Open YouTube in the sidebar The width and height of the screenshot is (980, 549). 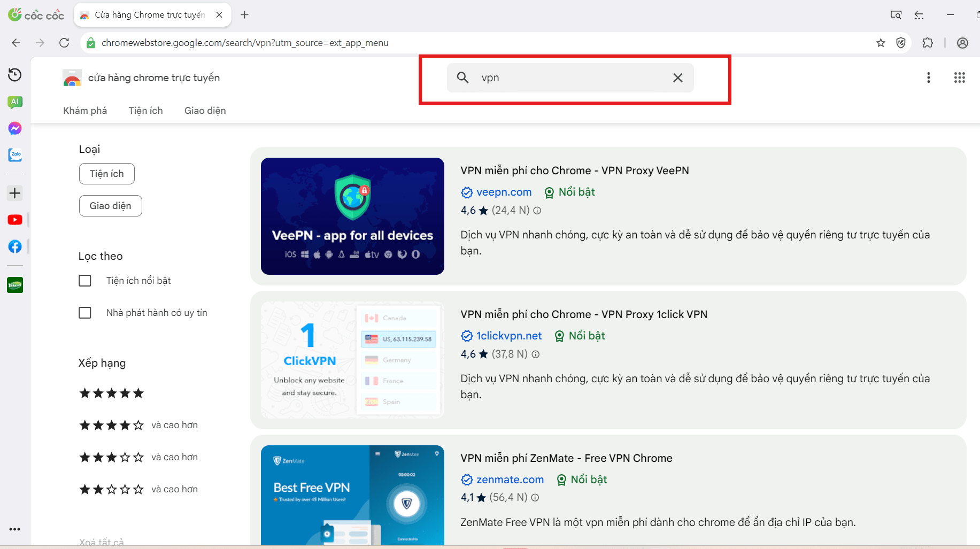tap(15, 220)
